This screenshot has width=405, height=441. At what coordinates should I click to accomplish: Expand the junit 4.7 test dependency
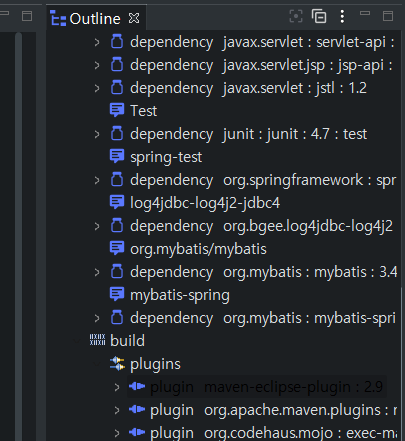(97, 134)
